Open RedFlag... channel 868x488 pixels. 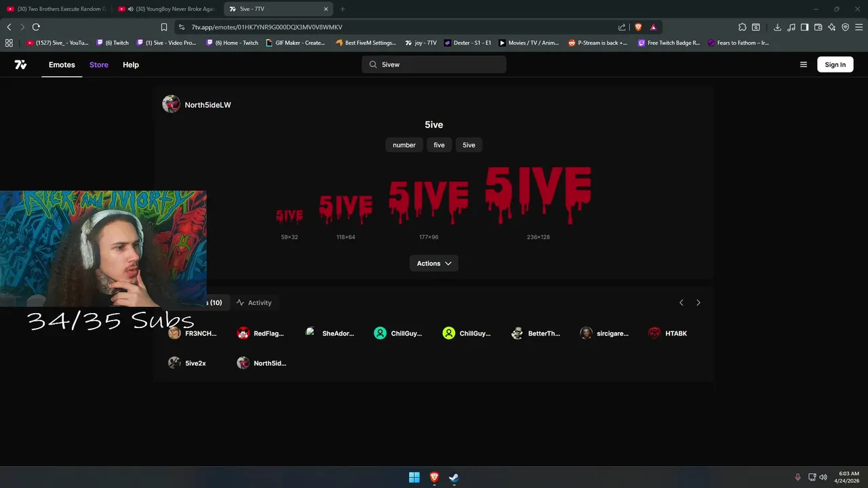[260, 333]
